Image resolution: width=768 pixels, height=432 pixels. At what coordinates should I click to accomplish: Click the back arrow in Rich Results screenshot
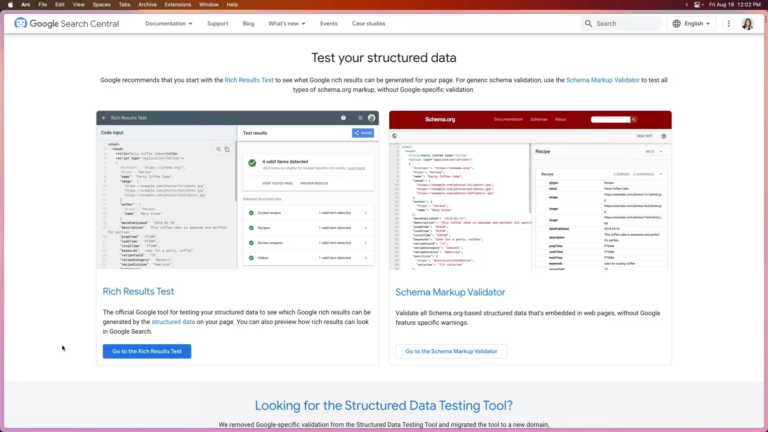coord(103,118)
